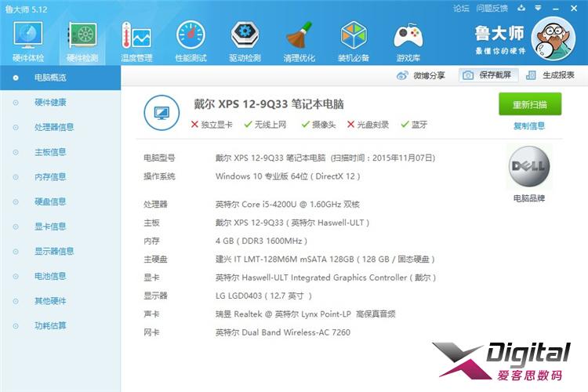
Task: Open the title bar dropdown menu icon
Action: pos(538,8)
